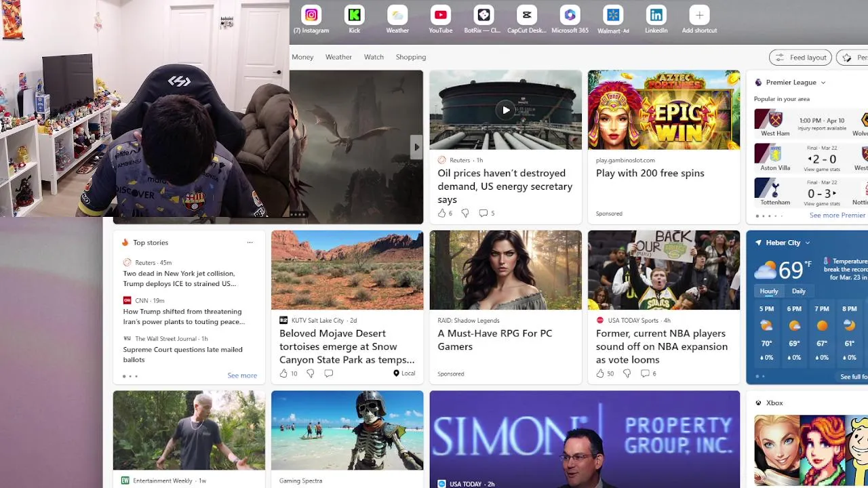This screenshot has width=868, height=488.
Task: Open the New York jet collision story
Action: [180, 279]
